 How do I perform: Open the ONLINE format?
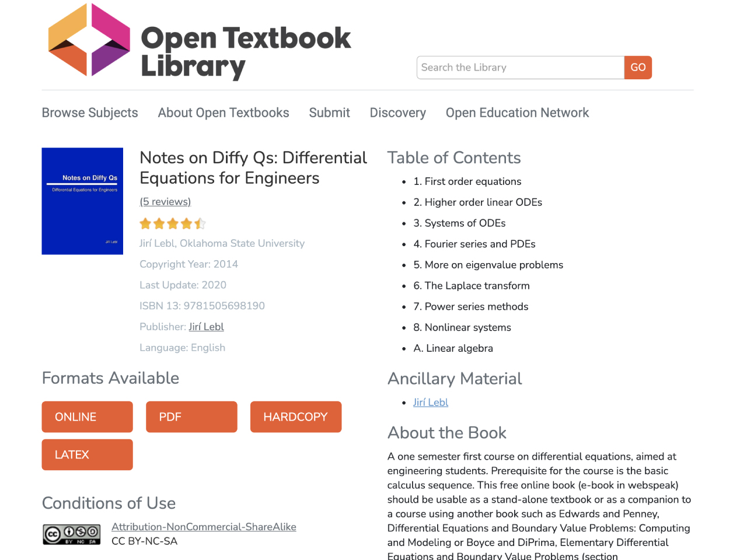click(x=88, y=417)
